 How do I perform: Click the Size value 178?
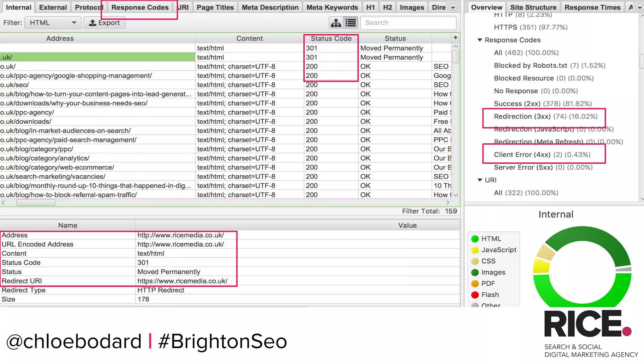[x=143, y=299]
